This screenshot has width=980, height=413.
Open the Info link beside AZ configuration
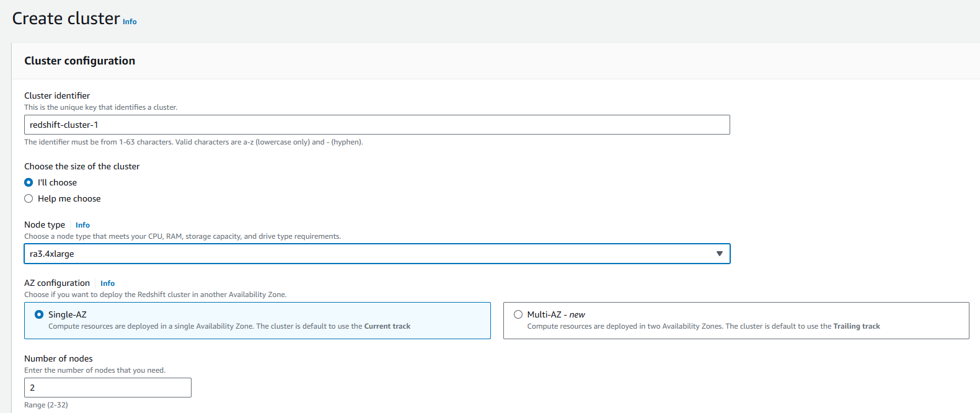pos(107,283)
